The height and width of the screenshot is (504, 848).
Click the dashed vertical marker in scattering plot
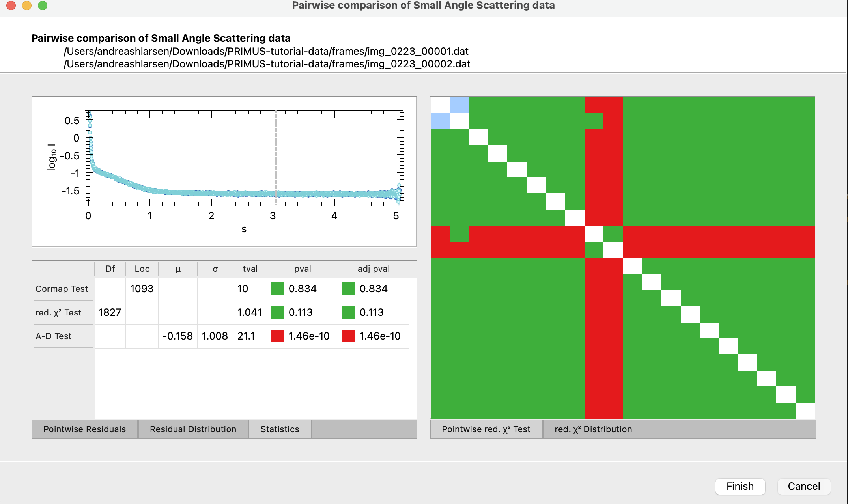click(276, 158)
